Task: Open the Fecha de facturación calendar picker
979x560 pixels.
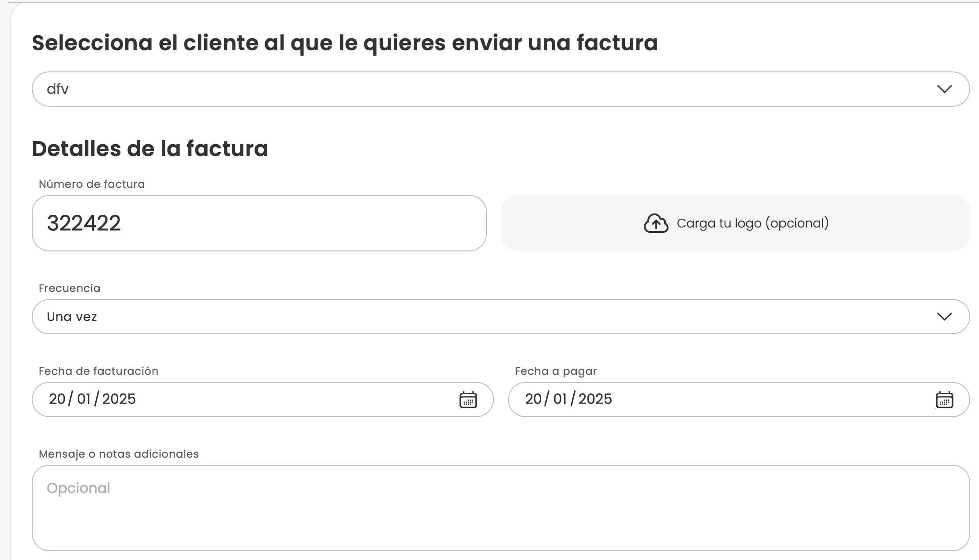Action: (468, 399)
